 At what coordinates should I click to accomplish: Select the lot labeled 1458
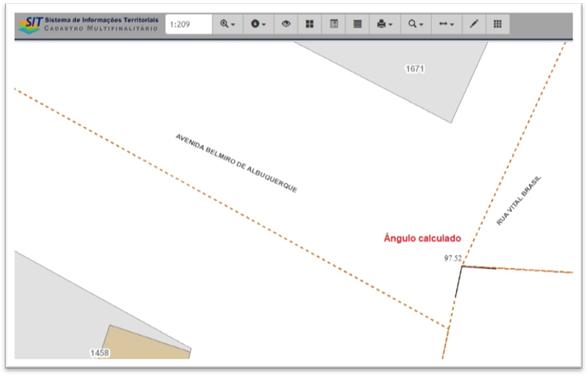point(99,353)
